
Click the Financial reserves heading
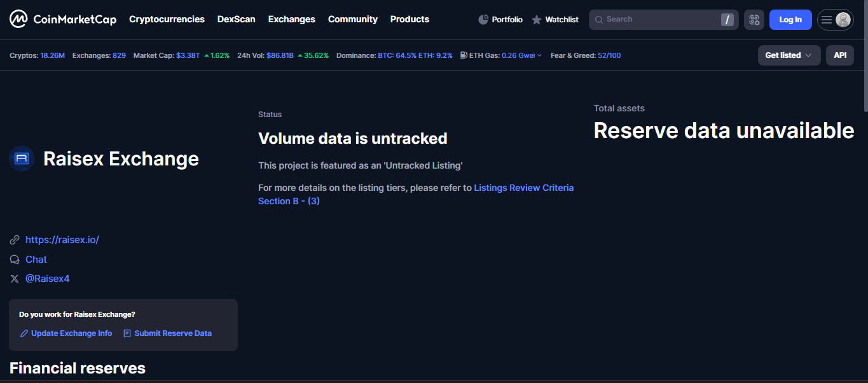(x=78, y=368)
